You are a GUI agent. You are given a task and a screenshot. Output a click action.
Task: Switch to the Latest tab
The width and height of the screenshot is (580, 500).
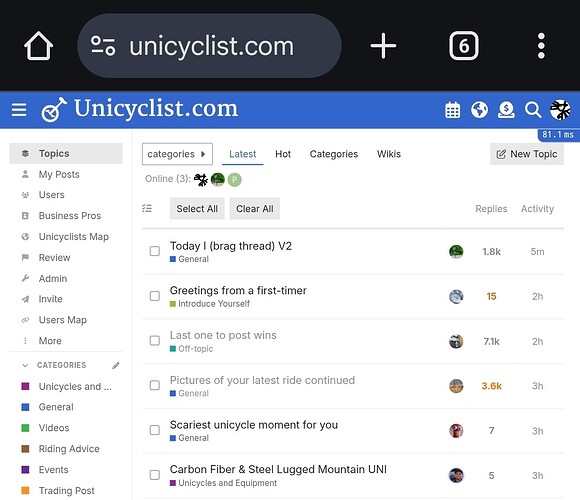point(242,154)
